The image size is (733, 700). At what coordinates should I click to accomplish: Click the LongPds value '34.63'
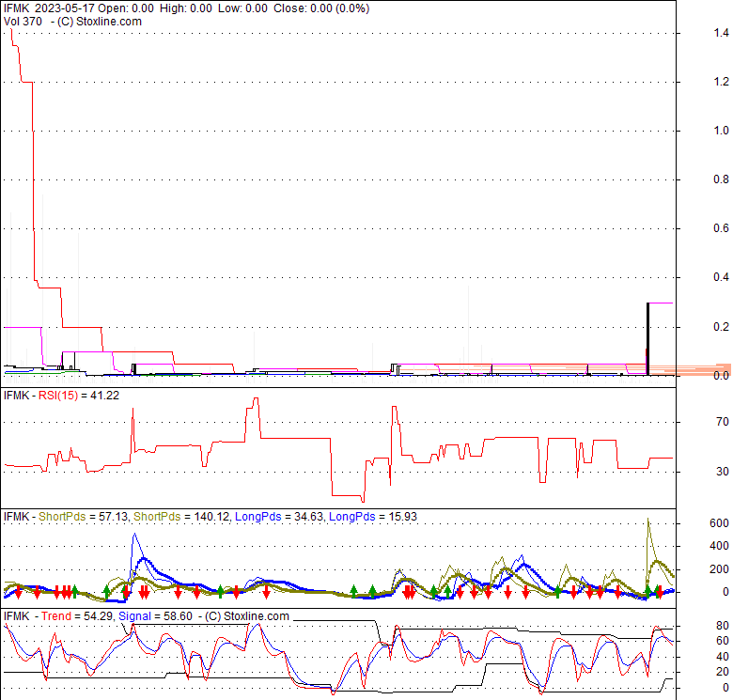(308, 517)
